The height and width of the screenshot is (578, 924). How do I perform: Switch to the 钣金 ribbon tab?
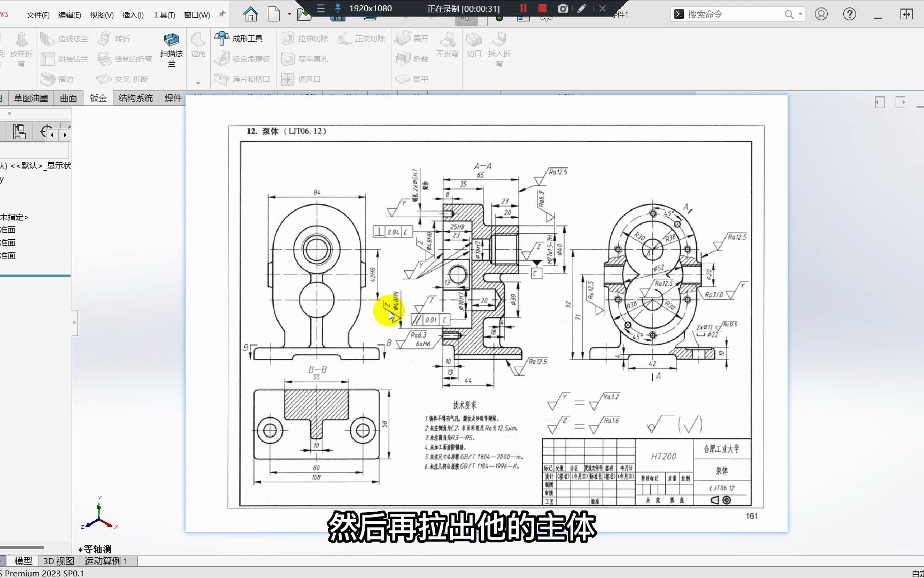[98, 98]
